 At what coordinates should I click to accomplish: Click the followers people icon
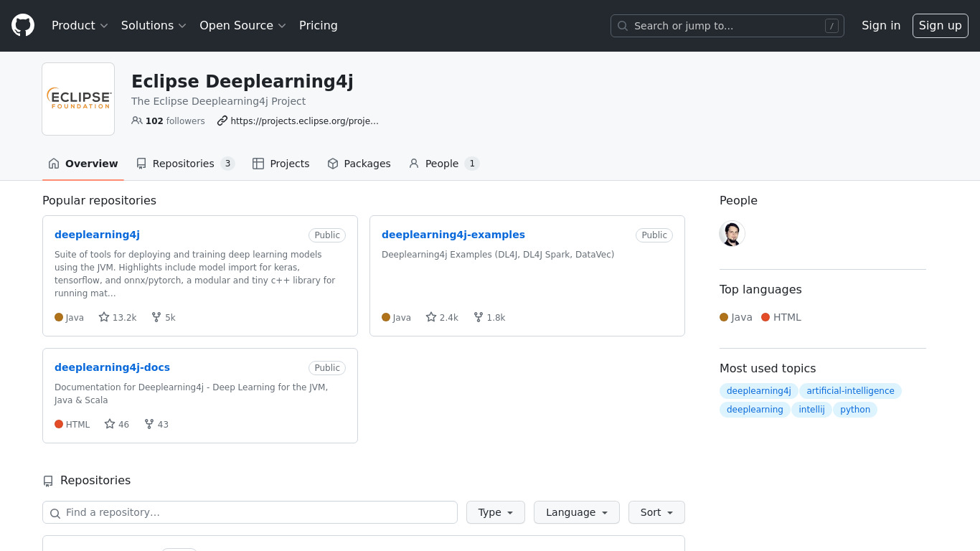click(x=137, y=121)
